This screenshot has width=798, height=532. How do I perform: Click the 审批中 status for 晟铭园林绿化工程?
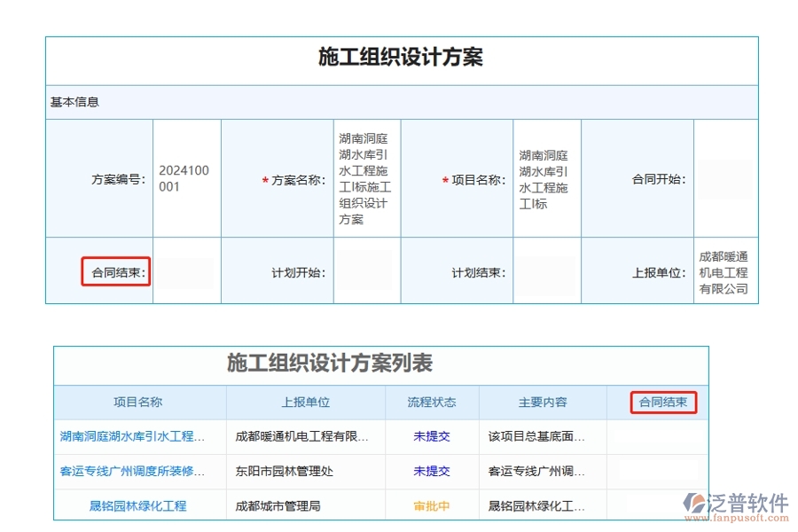point(434,505)
